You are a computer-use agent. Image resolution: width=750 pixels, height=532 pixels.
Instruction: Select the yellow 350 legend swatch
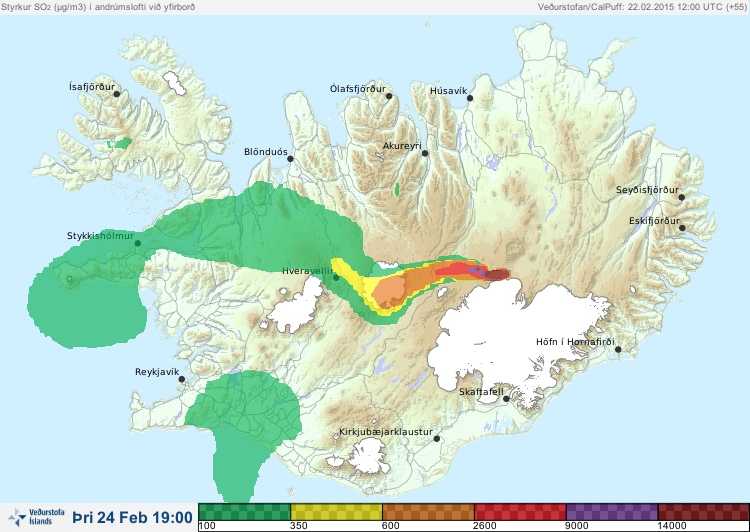tap(337, 512)
